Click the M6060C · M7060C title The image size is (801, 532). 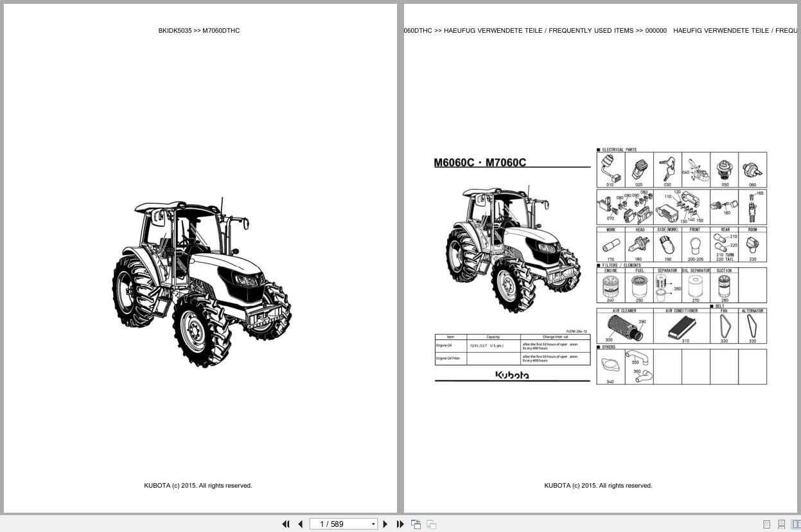480,163
